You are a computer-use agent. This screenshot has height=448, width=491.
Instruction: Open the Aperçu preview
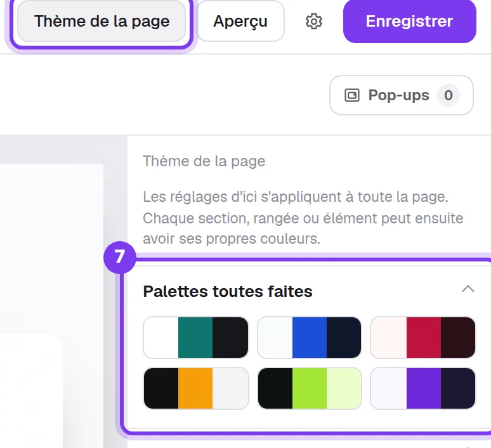(x=240, y=21)
